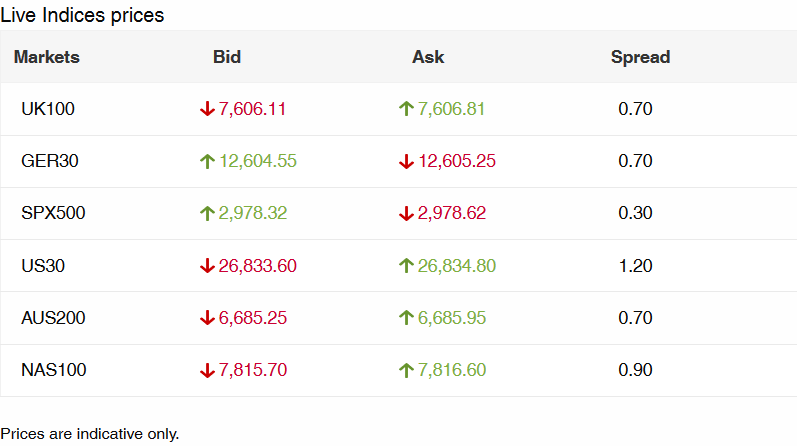
Task: Click the green up arrow beside UK100 ask
Action: (406, 109)
